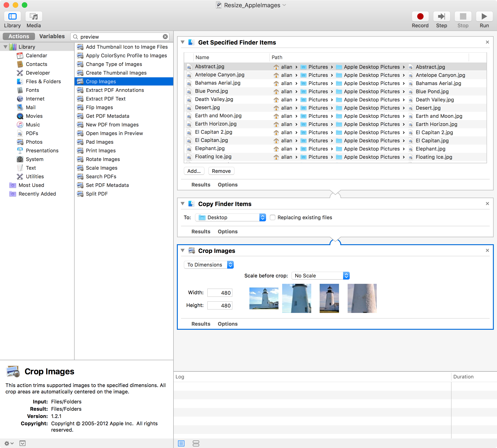Switch to workflow variables view icon
The image size is (497, 448).
point(196,443)
